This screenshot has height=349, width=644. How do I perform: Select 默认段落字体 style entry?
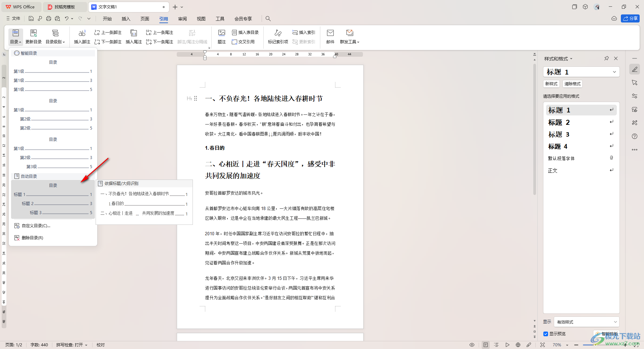click(581, 158)
